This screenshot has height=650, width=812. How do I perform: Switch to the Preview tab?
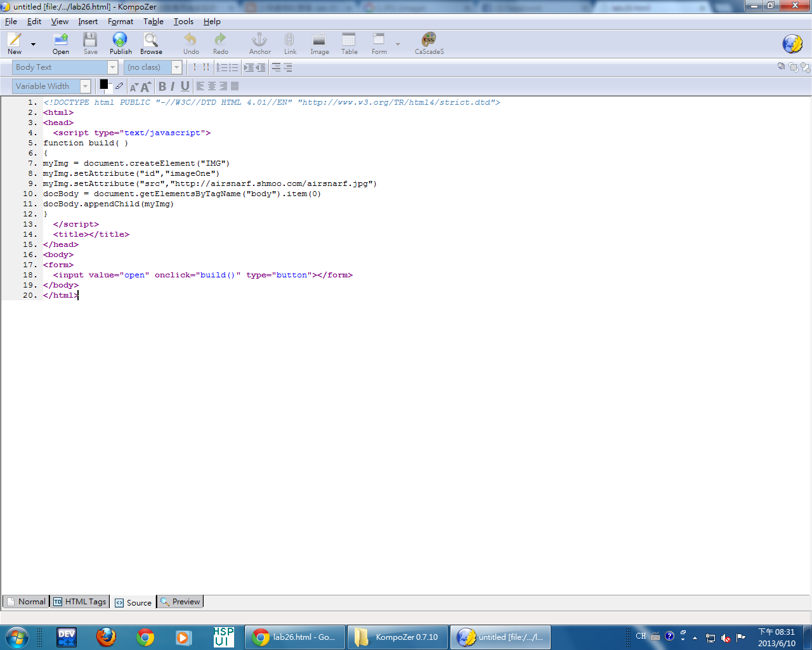click(180, 602)
